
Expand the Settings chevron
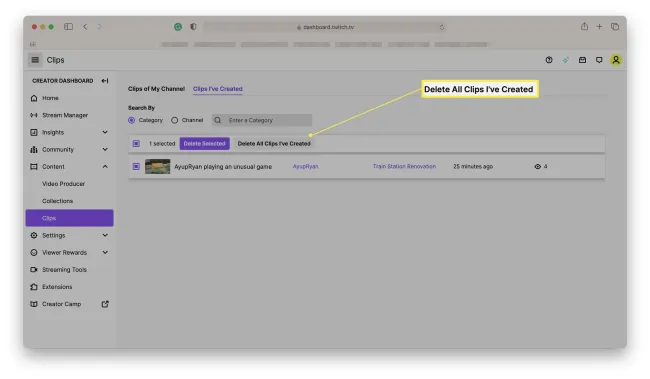pyautogui.click(x=105, y=235)
